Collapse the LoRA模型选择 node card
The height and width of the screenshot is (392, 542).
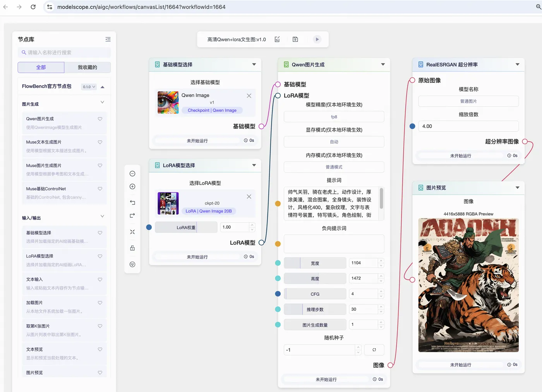[x=254, y=165]
